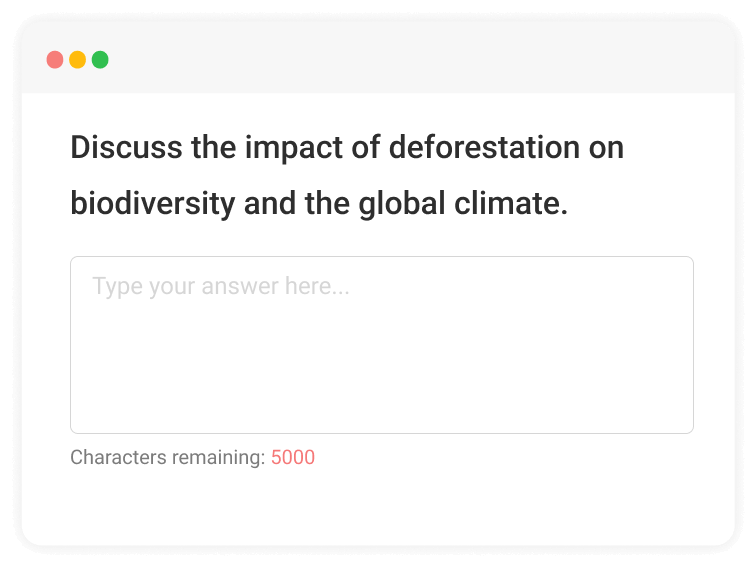754x565 pixels.
Task: Click the word 'answer' in the placeholder
Action: (240, 287)
